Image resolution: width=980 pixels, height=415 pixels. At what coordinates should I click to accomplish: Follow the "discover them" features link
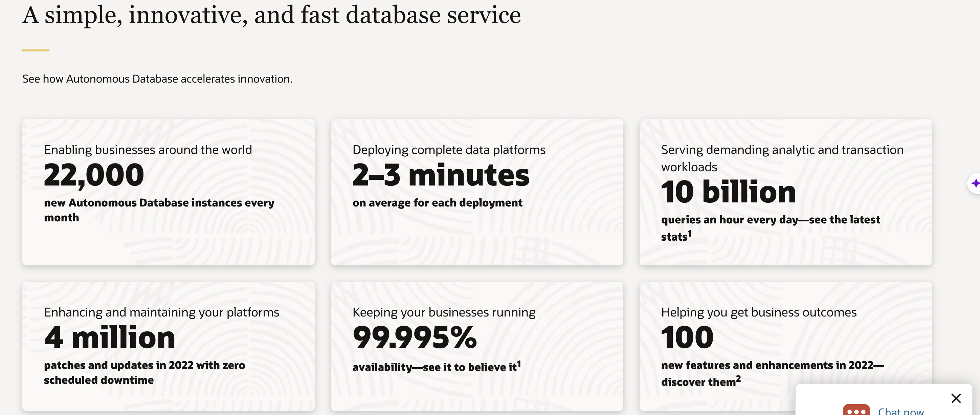pos(698,382)
